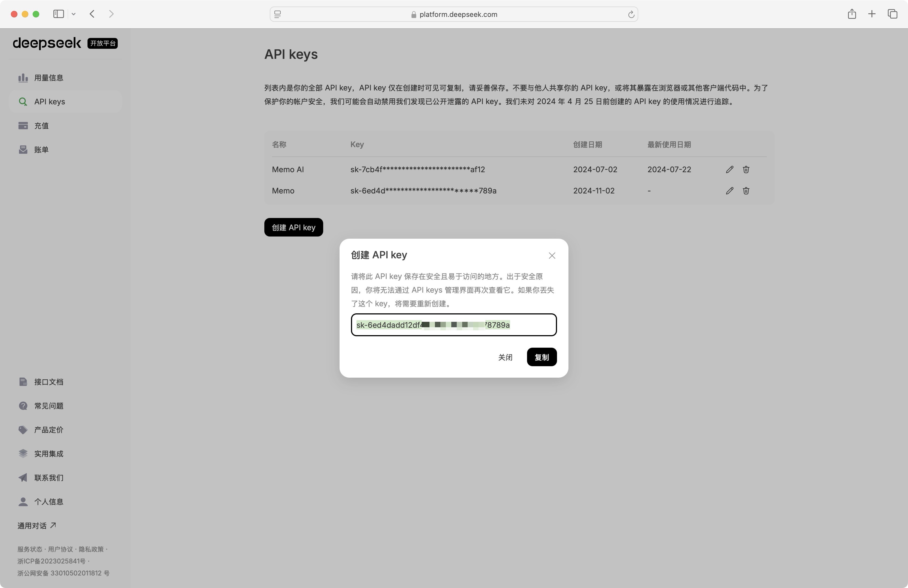
Task: Click the generated API key field
Action: 454,325
